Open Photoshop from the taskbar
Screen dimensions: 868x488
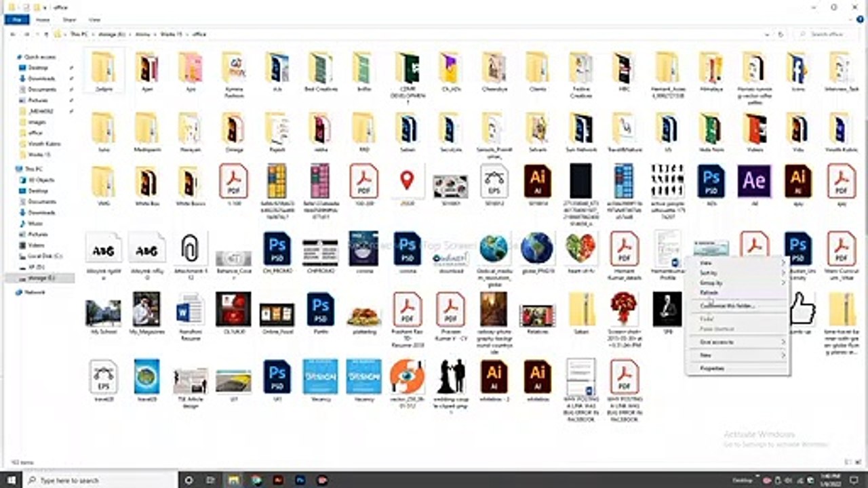pos(300,480)
